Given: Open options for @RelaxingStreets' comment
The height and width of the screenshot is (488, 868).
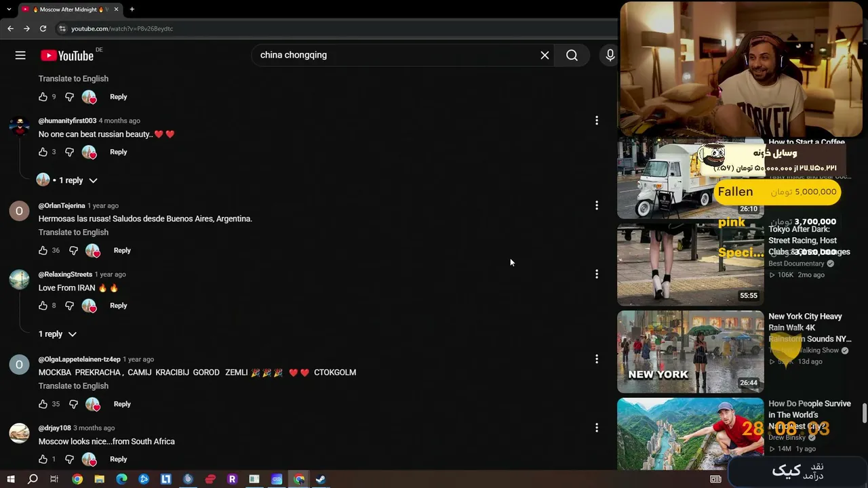Looking at the screenshot, I should tap(597, 274).
